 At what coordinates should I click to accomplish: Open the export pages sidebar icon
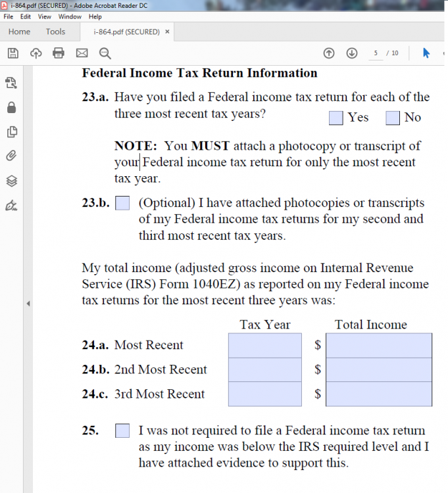[x=11, y=83]
